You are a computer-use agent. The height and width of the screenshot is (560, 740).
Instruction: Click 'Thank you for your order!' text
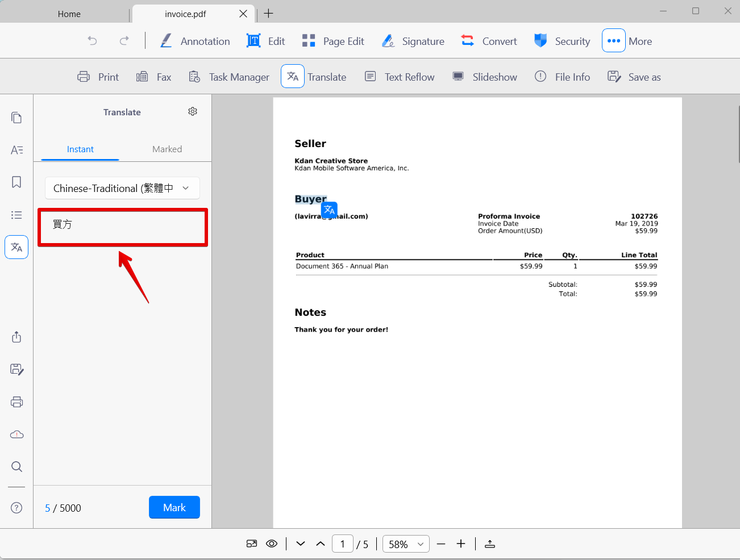coord(341,329)
